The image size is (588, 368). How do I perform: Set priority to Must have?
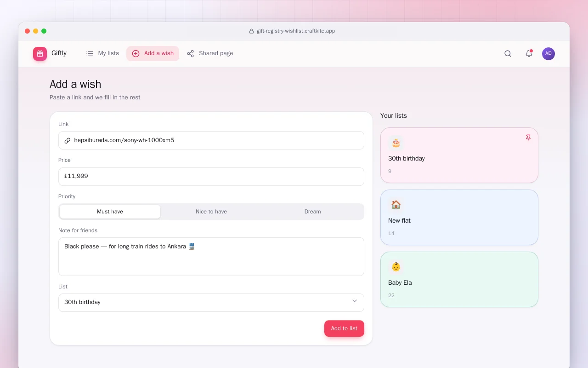[110, 212]
